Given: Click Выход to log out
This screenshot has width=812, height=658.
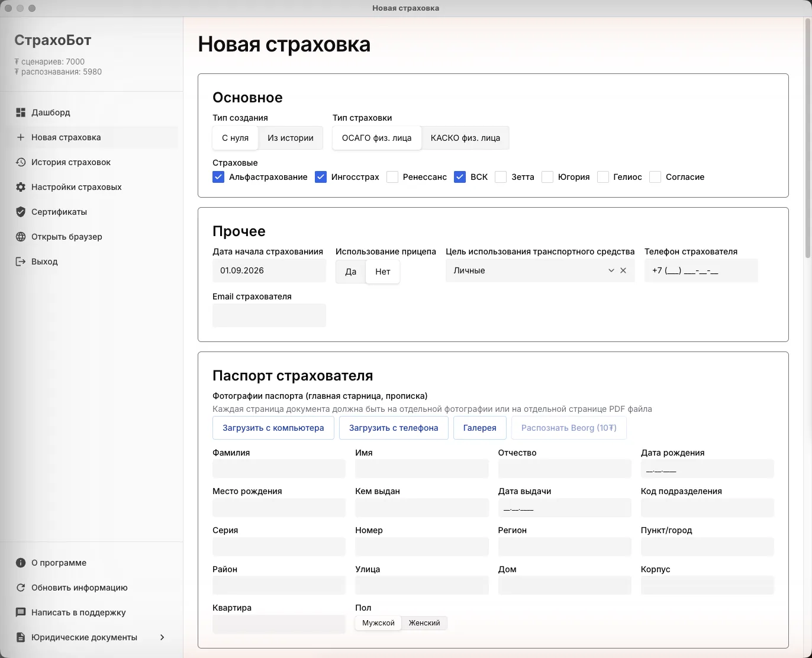Looking at the screenshot, I should [x=91, y=262].
